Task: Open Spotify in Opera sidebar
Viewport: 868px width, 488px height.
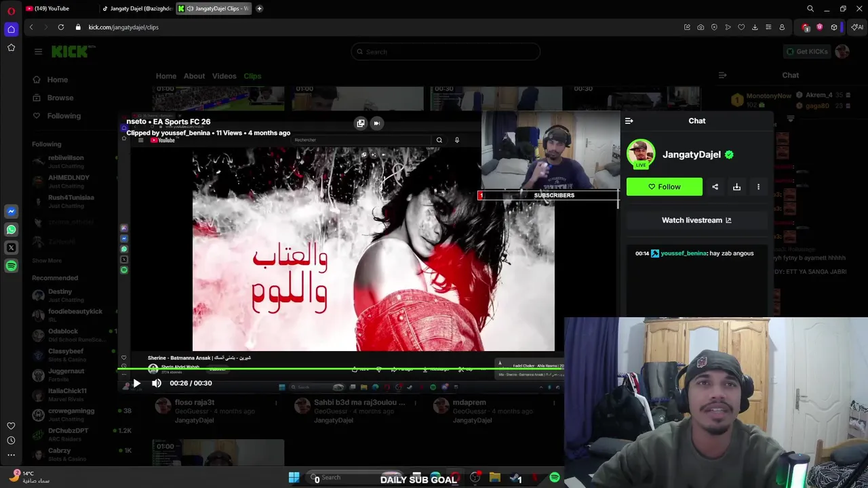Action: tap(11, 266)
